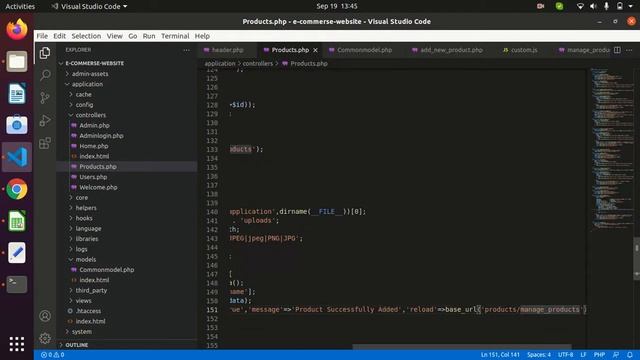Viewport: 640px width, 360px height.
Task: Switch to the header.php tab
Action: tap(227, 50)
